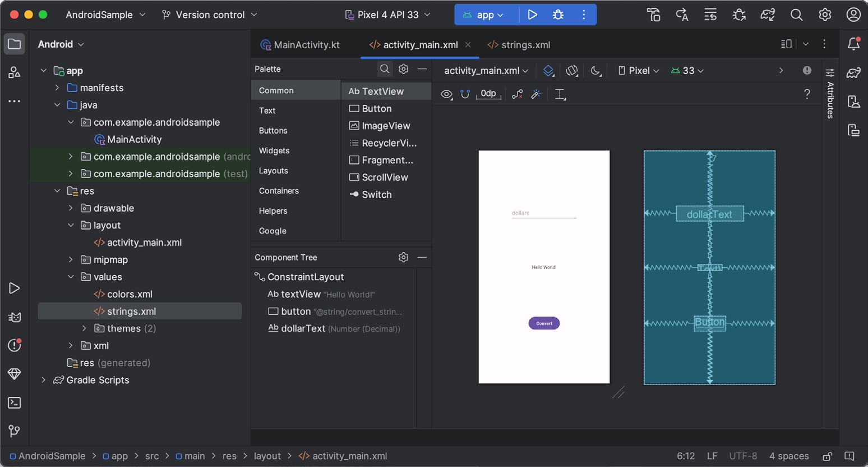Image resolution: width=868 pixels, height=467 pixels.
Task: Sync project with Gradle files icon
Action: point(768,15)
